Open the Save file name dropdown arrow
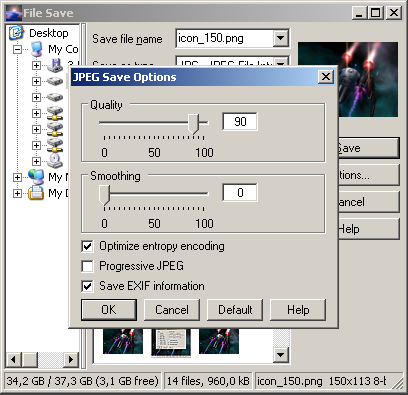Screen dimensions: 408x395 click(x=281, y=38)
